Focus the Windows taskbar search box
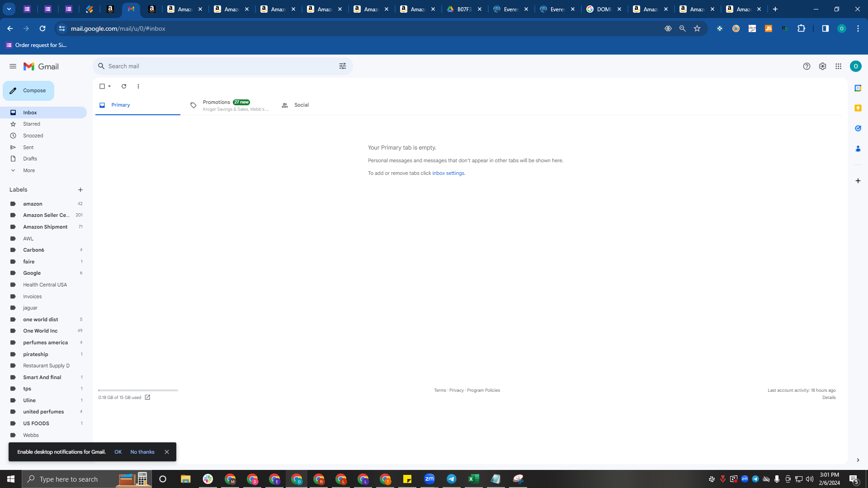868x488 pixels. click(86, 479)
